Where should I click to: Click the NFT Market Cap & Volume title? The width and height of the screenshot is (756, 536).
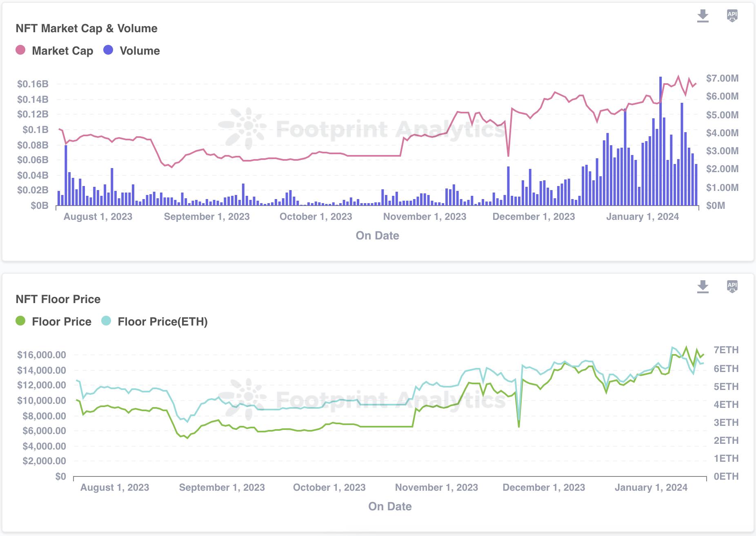[x=87, y=28]
